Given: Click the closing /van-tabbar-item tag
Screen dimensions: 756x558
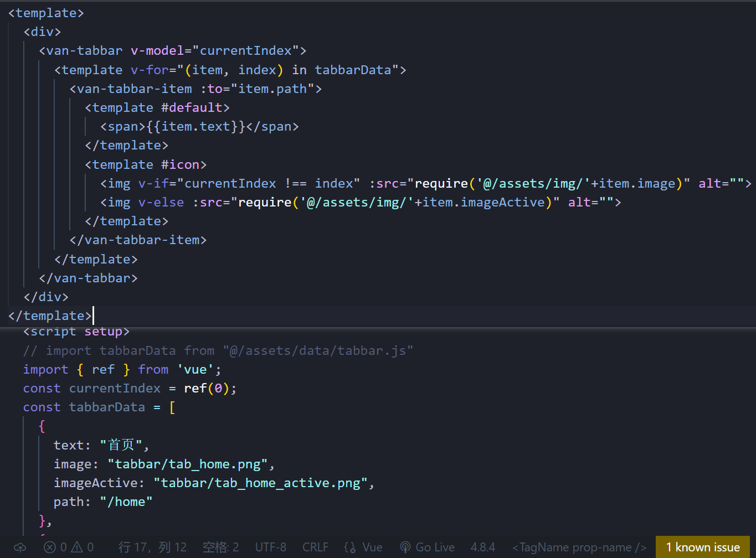Looking at the screenshot, I should (138, 240).
